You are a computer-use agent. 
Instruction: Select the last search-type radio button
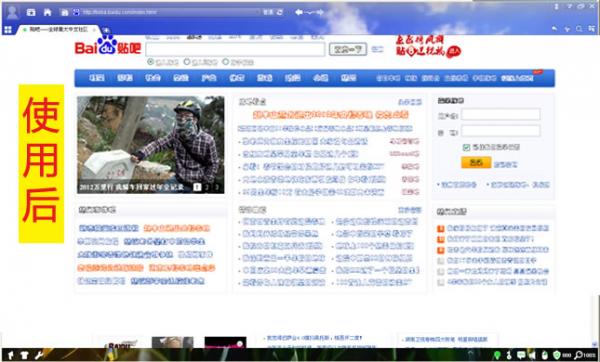(225, 62)
